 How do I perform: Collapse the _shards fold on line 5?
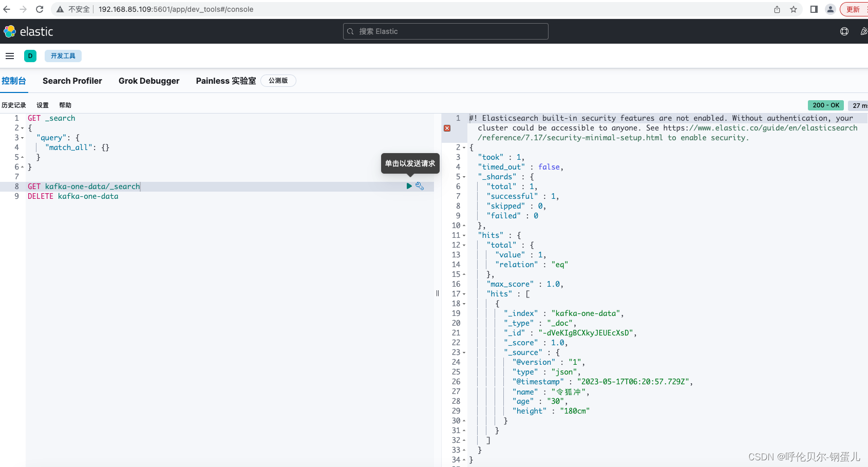pos(464,177)
